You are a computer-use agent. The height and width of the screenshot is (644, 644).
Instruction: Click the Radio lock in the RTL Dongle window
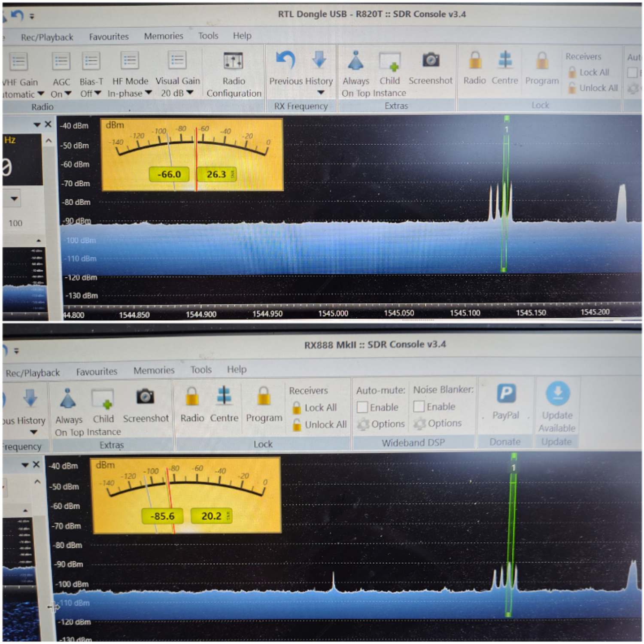point(475,68)
